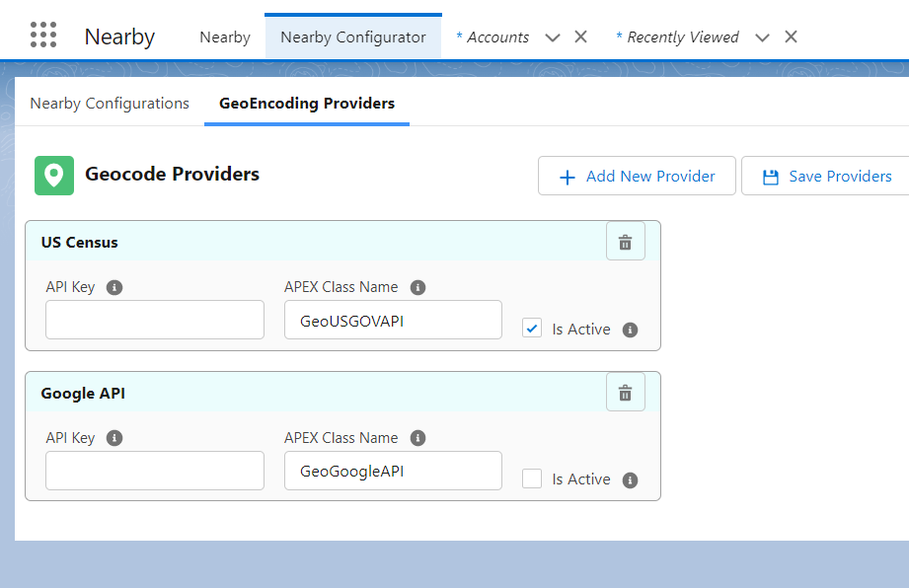Close the Recently Viewed tab

coord(791,37)
